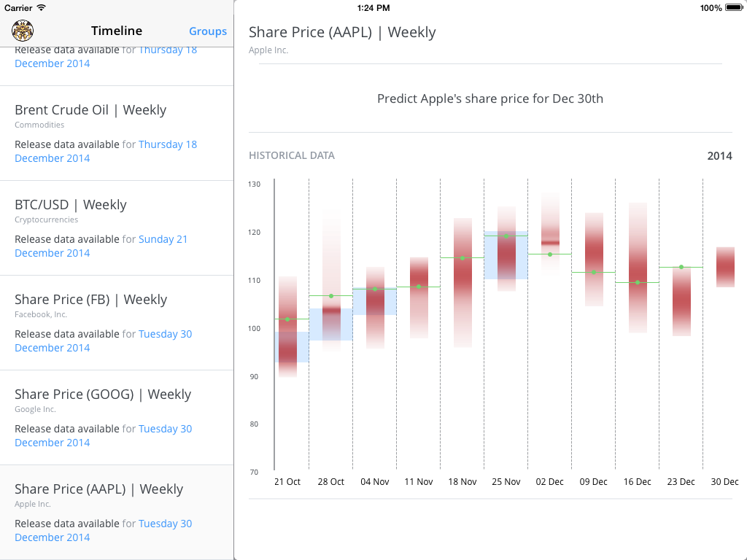The height and width of the screenshot is (560, 747).
Task: Select Share Price (AAPL) Weekly in sidebar list
Action: [x=98, y=489]
